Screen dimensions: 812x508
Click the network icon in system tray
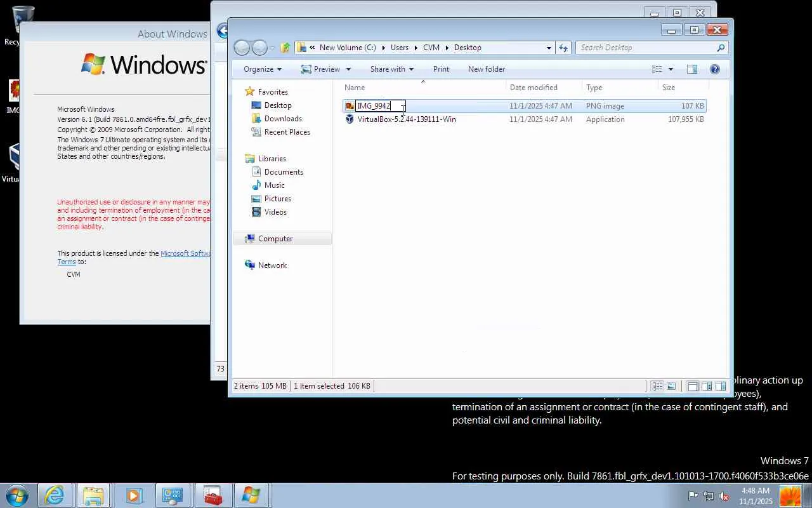tap(708, 496)
